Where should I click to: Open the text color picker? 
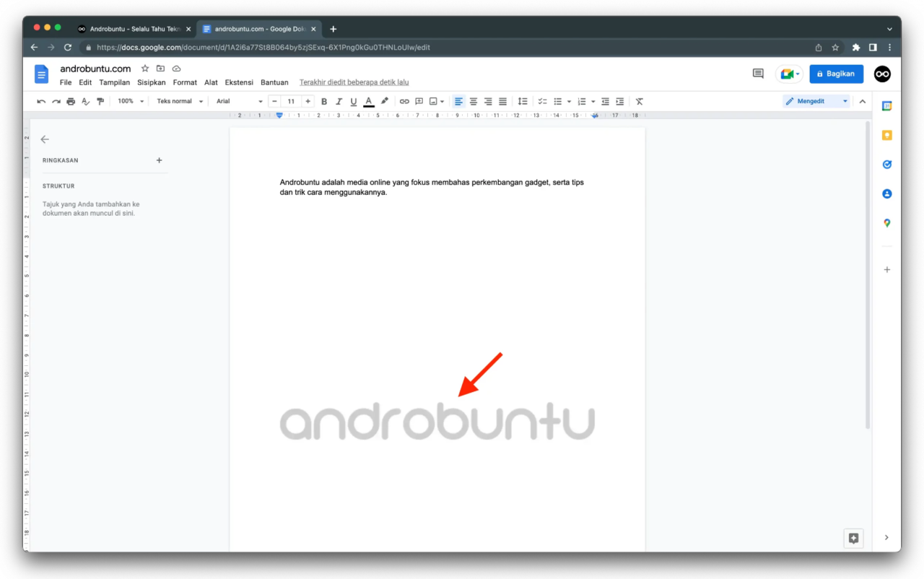click(x=369, y=102)
